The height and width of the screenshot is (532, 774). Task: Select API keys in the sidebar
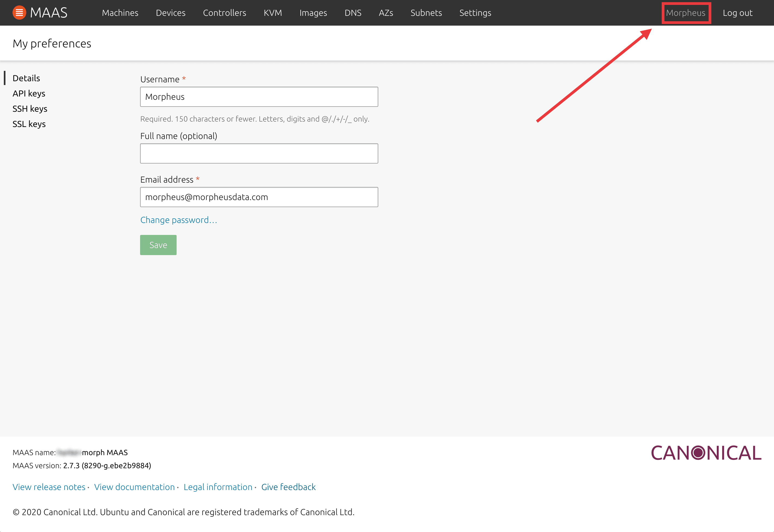coord(29,93)
